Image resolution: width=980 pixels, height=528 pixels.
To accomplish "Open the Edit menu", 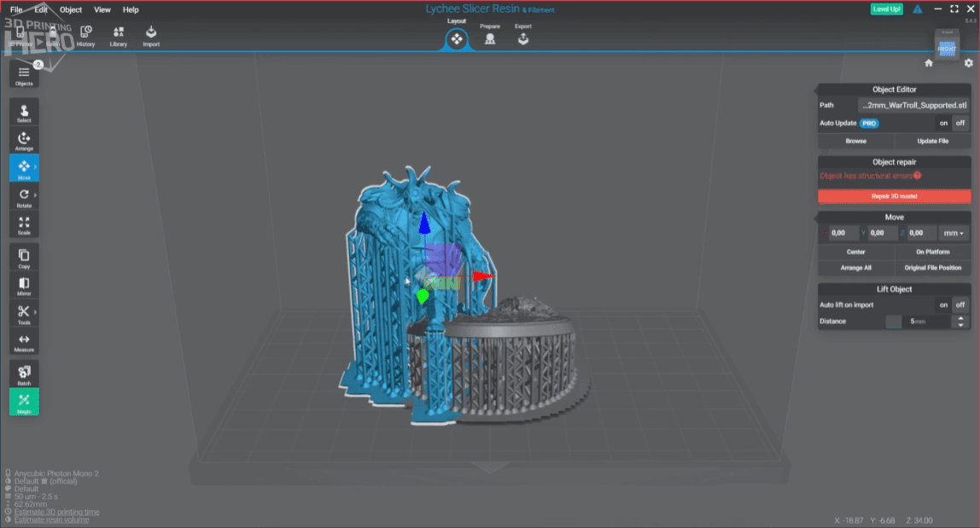I will 41,9.
